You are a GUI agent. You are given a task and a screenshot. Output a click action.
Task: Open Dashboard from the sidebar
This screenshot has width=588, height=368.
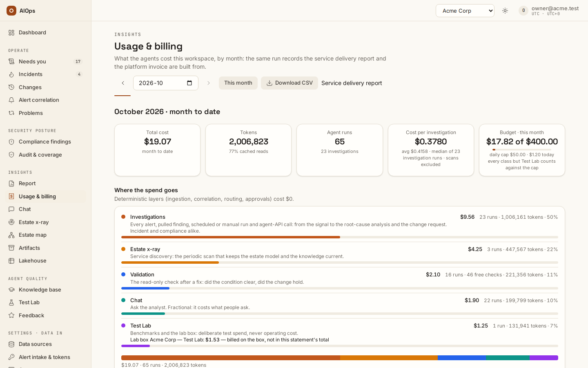pos(46,33)
